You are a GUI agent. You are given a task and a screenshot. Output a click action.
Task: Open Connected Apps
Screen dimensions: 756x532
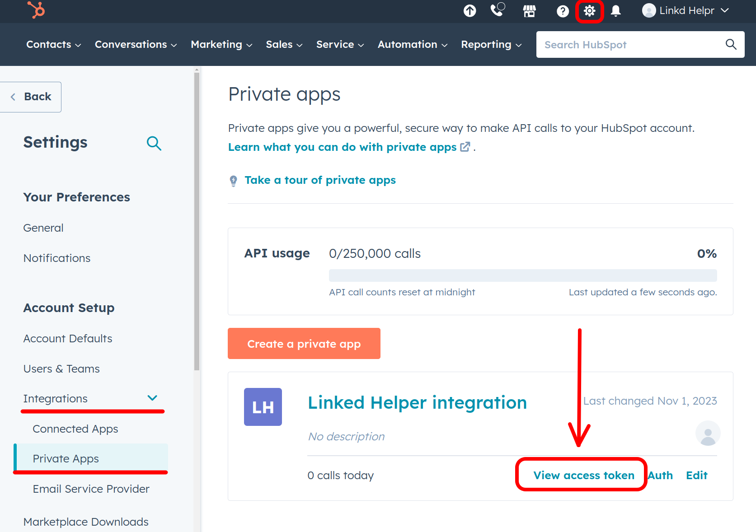pos(75,429)
